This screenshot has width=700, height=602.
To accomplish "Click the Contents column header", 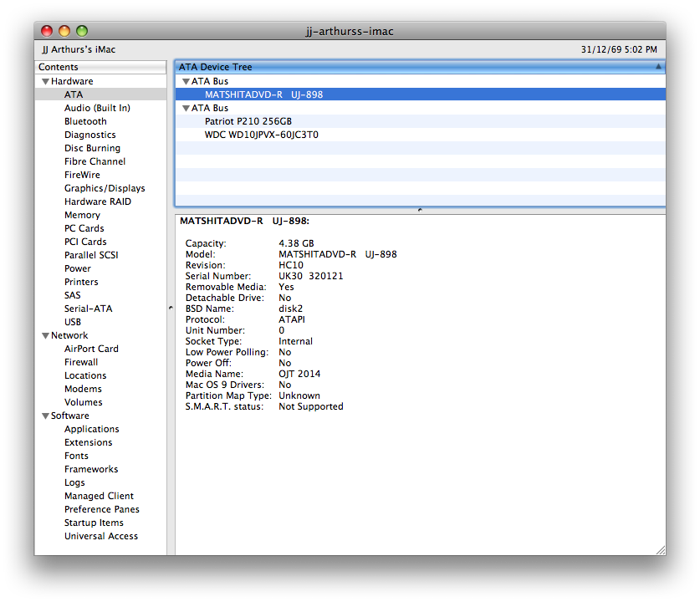I will (100, 67).
